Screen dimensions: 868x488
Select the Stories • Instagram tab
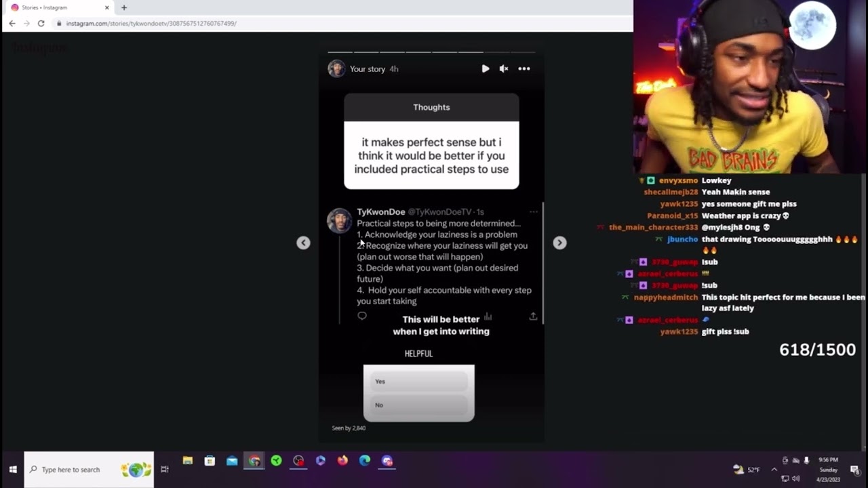[x=60, y=7]
